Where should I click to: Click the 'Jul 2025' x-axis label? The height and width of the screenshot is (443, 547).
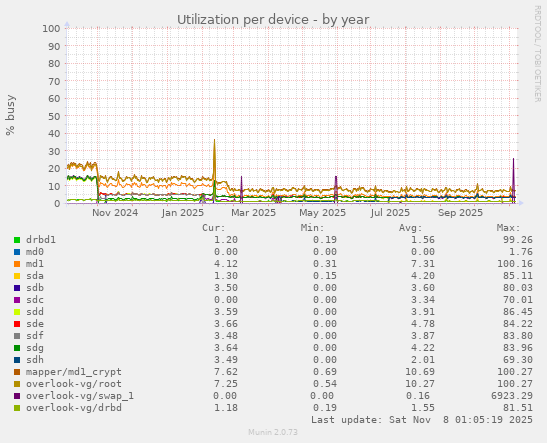pyautogui.click(x=390, y=212)
